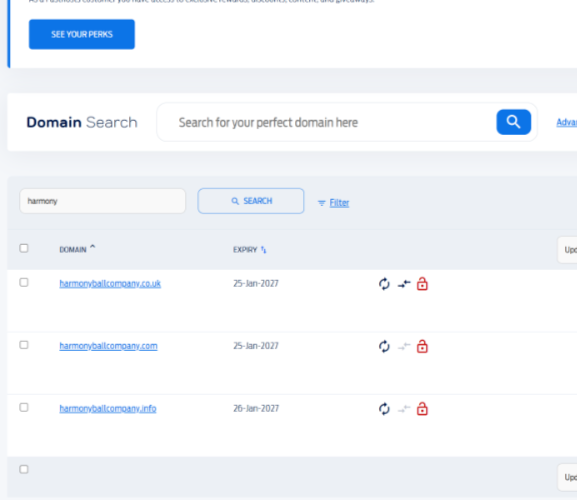Click red lock icon for harmonyballcompany.co.uk
Image resolution: width=577 pixels, height=500 pixels.
click(422, 284)
